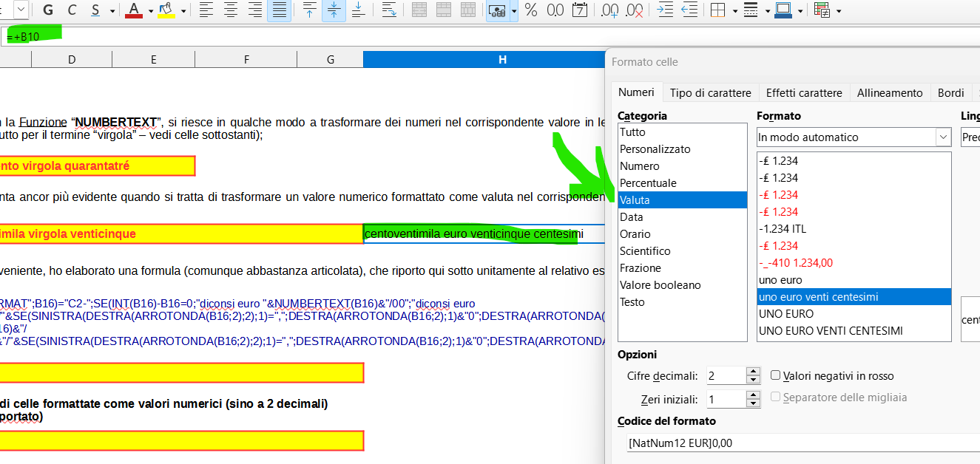
Task: Add a decimal place using the toolbar icon
Action: (609, 10)
